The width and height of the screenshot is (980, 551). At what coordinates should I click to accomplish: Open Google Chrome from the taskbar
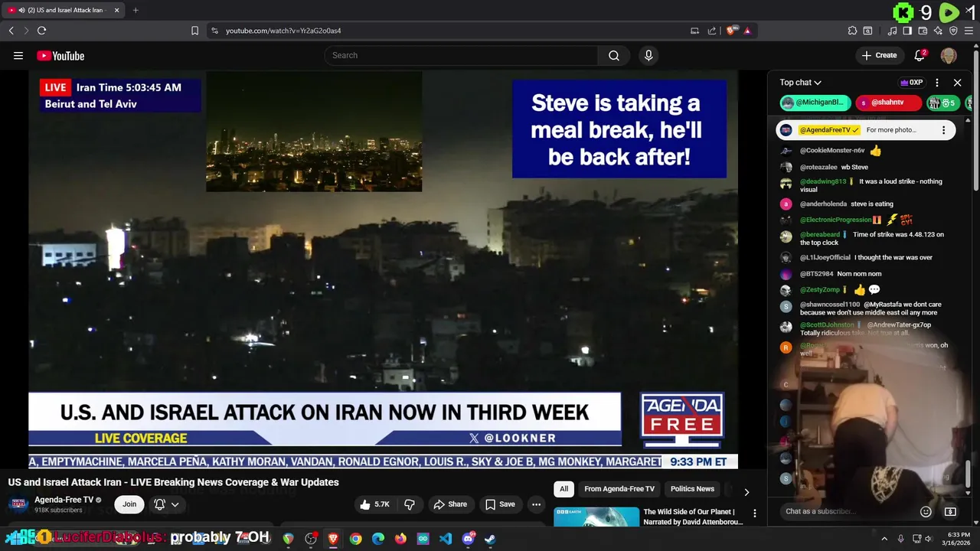(355, 539)
